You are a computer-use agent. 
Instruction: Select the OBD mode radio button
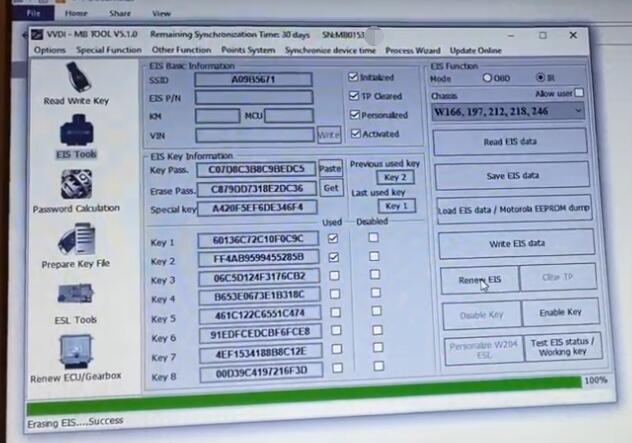(x=488, y=77)
